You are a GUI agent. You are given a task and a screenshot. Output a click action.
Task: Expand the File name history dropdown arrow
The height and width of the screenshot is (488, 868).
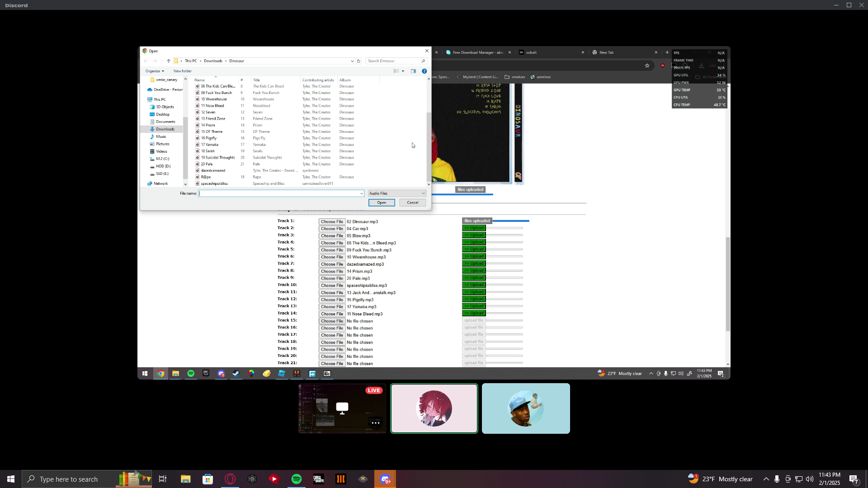[x=361, y=193]
